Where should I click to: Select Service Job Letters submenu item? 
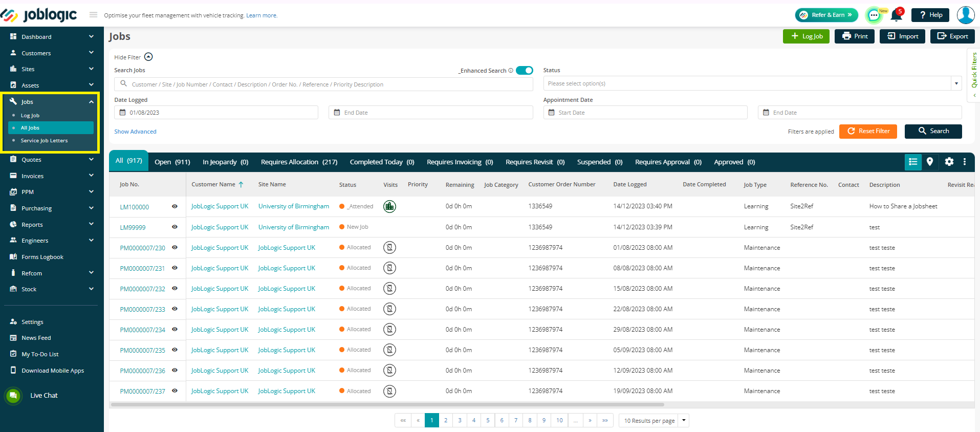(44, 140)
